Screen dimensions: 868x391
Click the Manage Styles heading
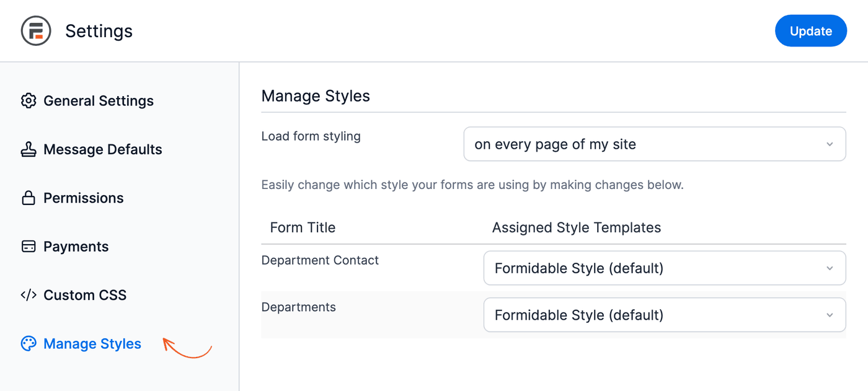click(316, 96)
